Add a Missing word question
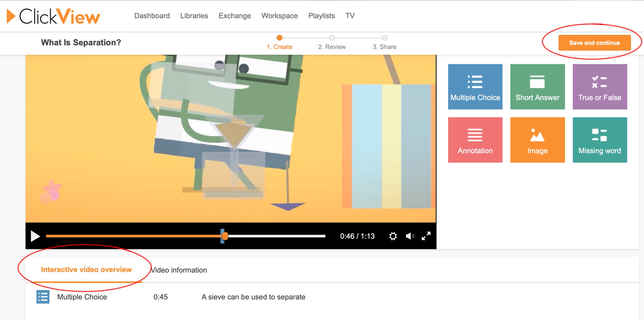 tap(599, 140)
